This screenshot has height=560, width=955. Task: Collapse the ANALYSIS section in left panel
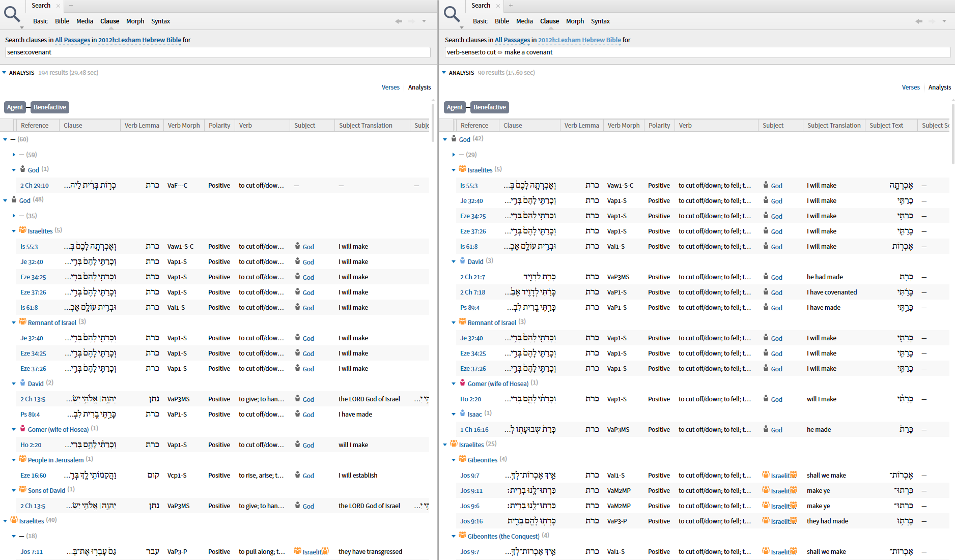(4, 73)
